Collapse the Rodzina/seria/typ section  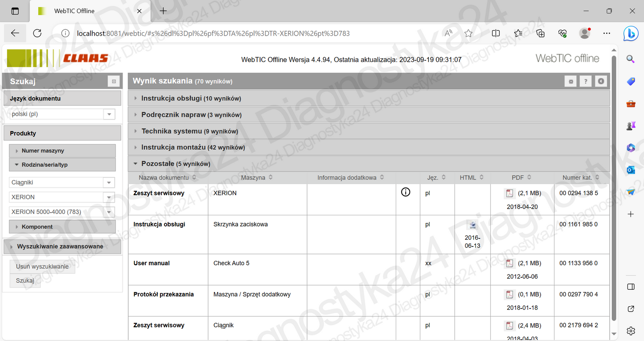(x=62, y=164)
